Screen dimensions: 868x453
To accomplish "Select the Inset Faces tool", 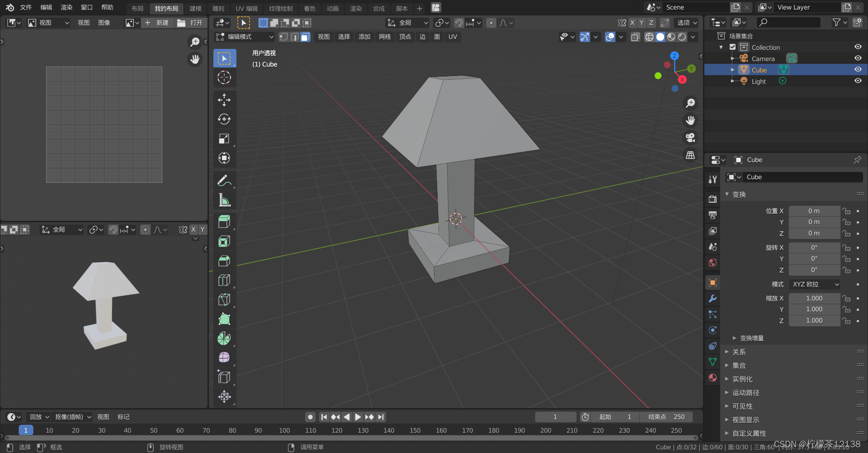I will (224, 241).
